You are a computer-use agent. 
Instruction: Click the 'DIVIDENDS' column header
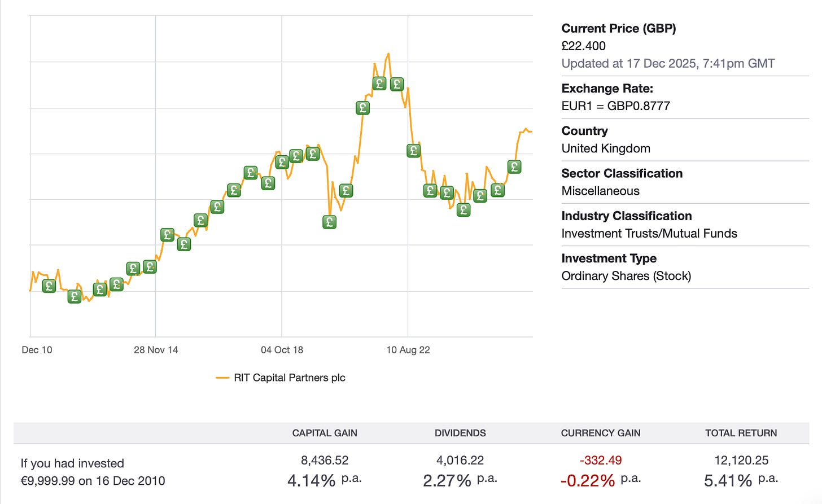point(460,433)
